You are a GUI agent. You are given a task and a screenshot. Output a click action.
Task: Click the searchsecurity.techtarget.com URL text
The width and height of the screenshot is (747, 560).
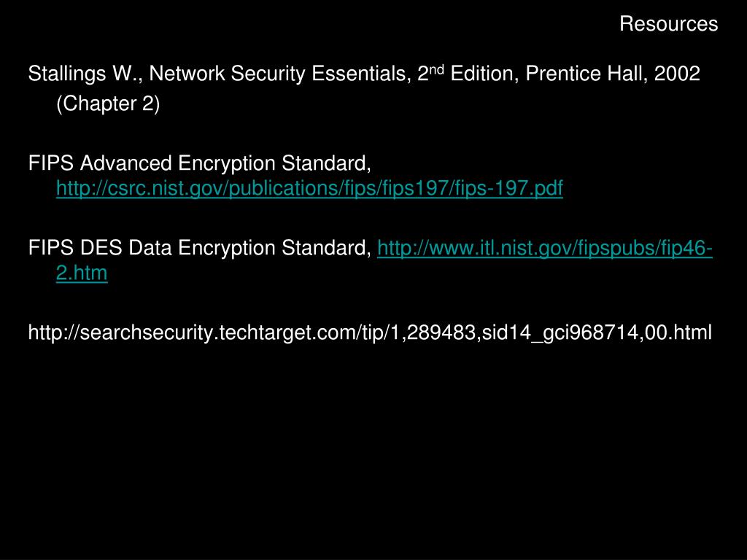click(x=370, y=332)
